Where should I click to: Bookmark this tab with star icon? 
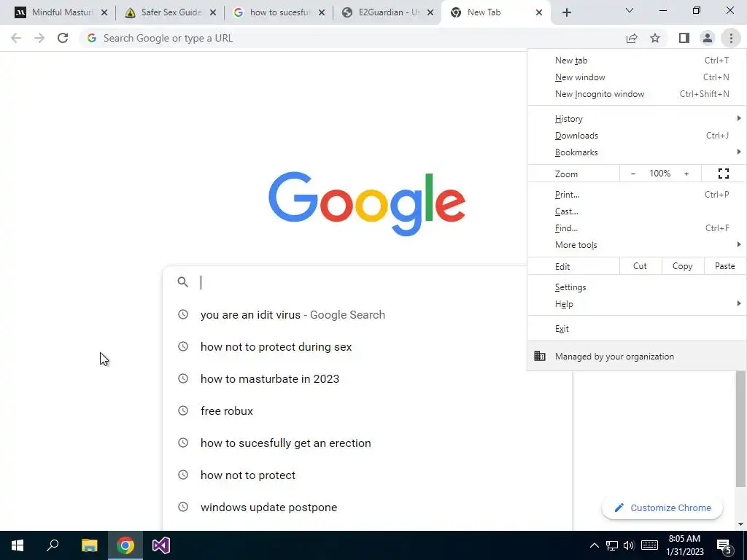(655, 38)
